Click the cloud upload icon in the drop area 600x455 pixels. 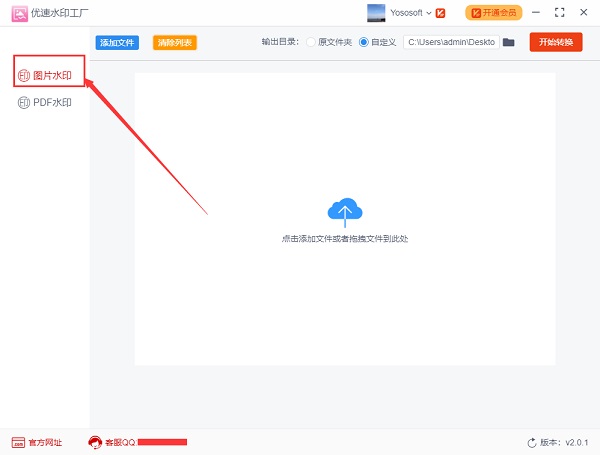[x=344, y=211]
